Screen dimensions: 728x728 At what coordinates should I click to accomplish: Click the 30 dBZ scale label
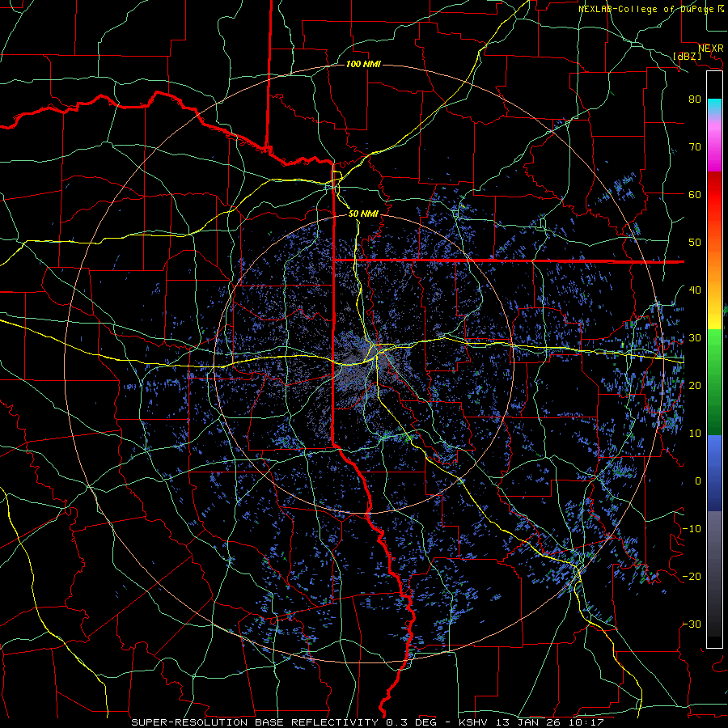pyautogui.click(x=695, y=337)
